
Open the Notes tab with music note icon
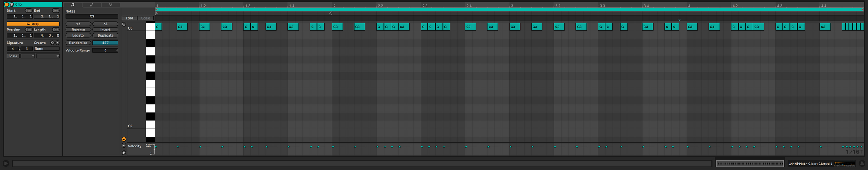coord(72,5)
